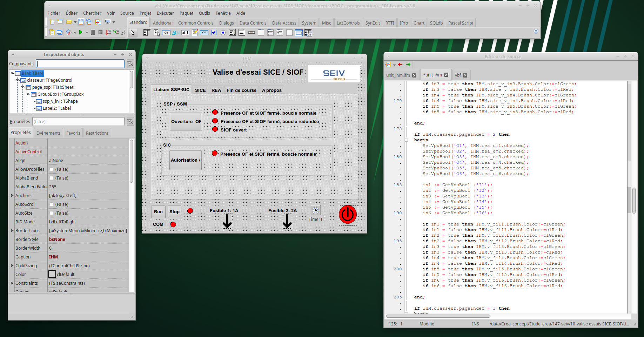Click the Color clDefault swatch
644x337 pixels.
tap(52, 274)
